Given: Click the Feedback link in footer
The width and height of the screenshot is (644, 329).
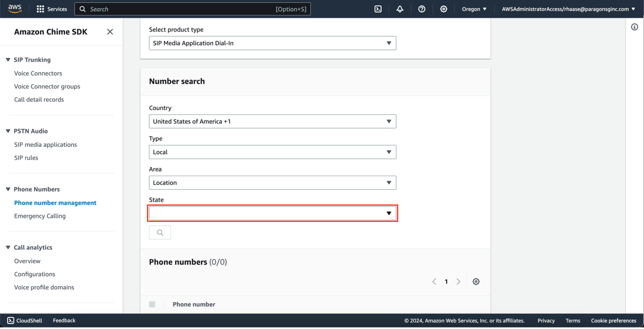Looking at the screenshot, I should tap(64, 320).
